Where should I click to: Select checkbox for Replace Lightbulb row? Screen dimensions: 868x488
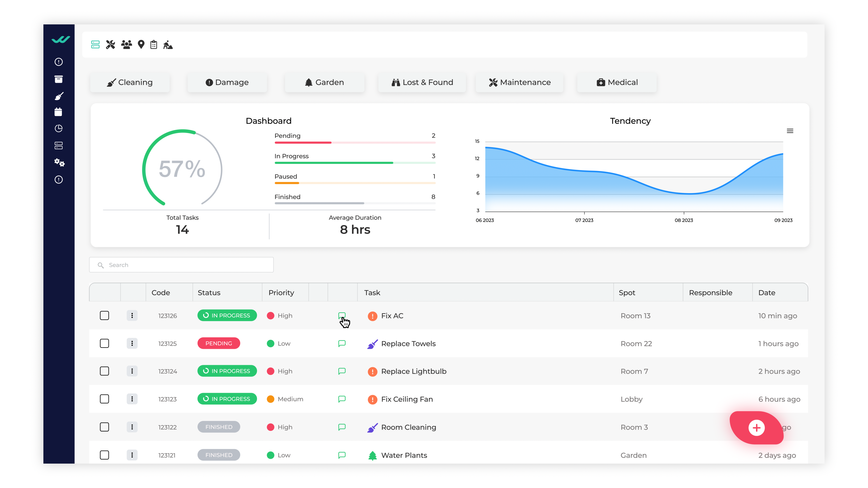[104, 371]
